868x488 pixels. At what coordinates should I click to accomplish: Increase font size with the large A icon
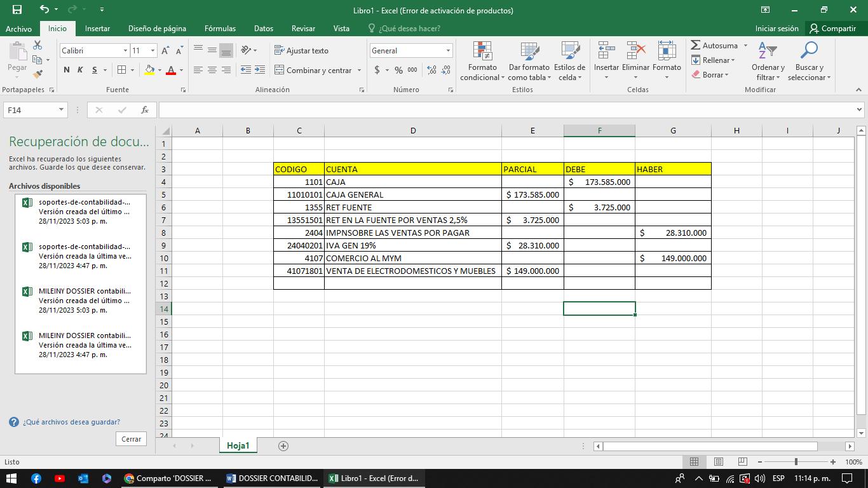point(165,50)
